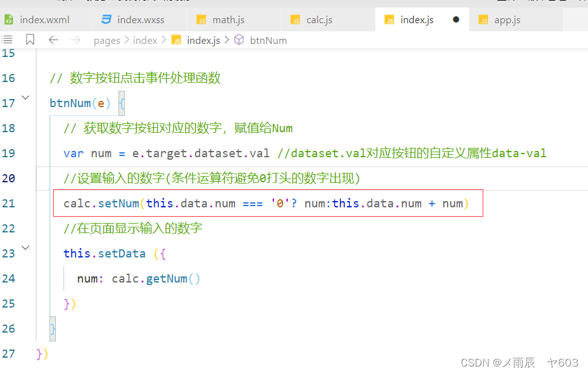Open the calc.js tab

click(328, 20)
